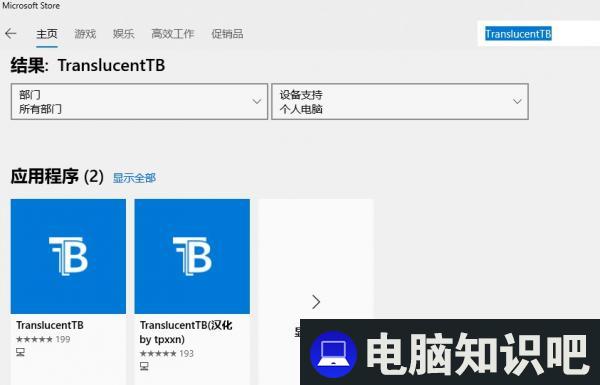
Task: Click the 显示全部 link
Action: (x=134, y=178)
